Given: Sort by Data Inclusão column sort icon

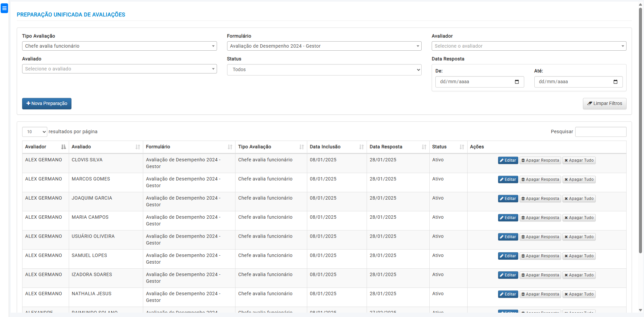Looking at the screenshot, I should 361,147.
